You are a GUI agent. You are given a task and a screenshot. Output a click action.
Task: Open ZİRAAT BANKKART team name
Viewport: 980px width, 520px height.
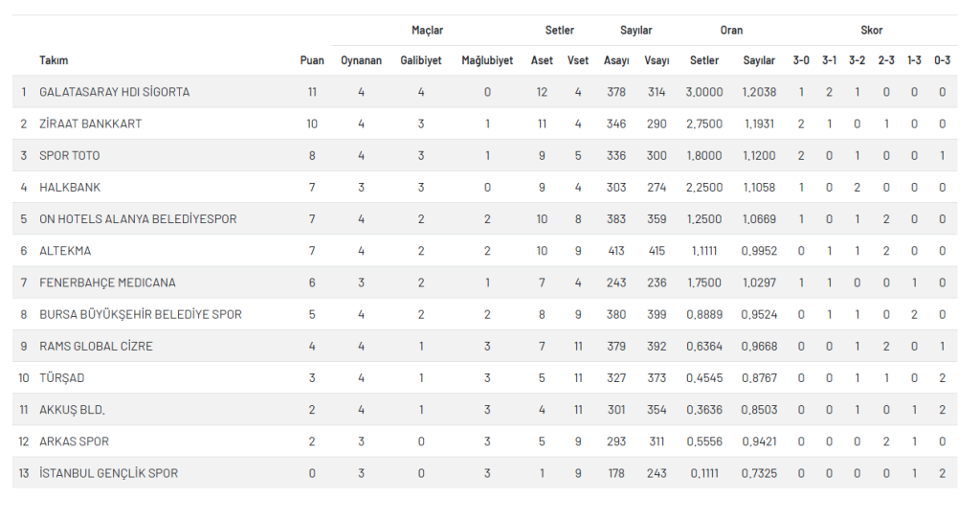pos(91,124)
